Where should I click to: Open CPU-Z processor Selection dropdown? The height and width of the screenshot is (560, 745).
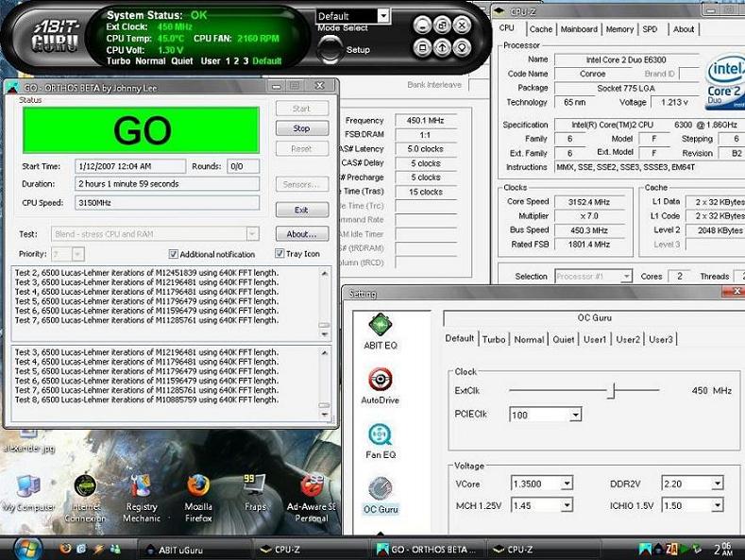[627, 276]
